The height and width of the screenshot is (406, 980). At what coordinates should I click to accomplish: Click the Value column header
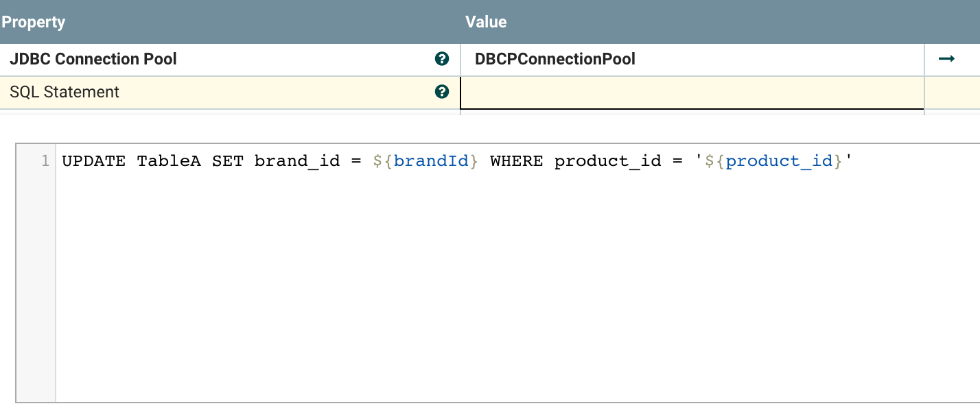click(487, 21)
